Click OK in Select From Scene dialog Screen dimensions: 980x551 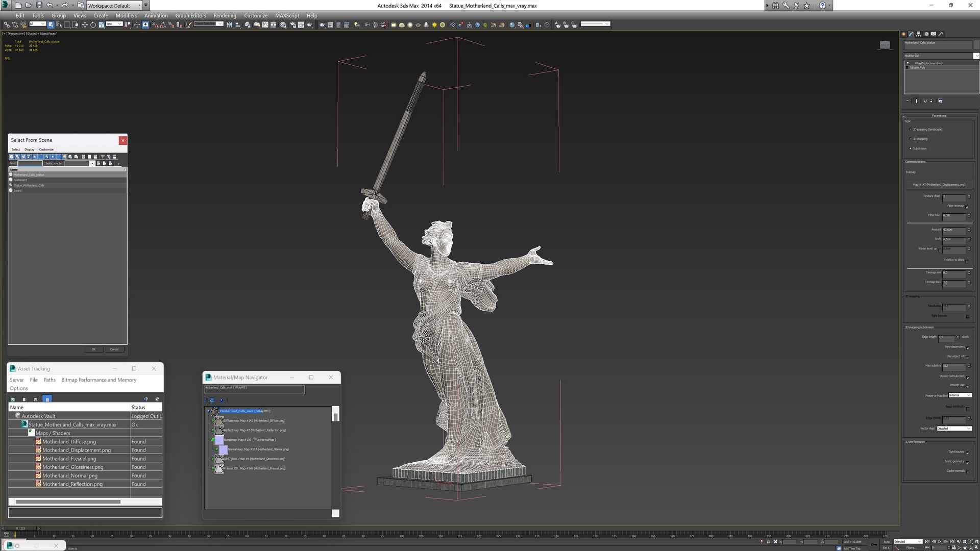(93, 349)
